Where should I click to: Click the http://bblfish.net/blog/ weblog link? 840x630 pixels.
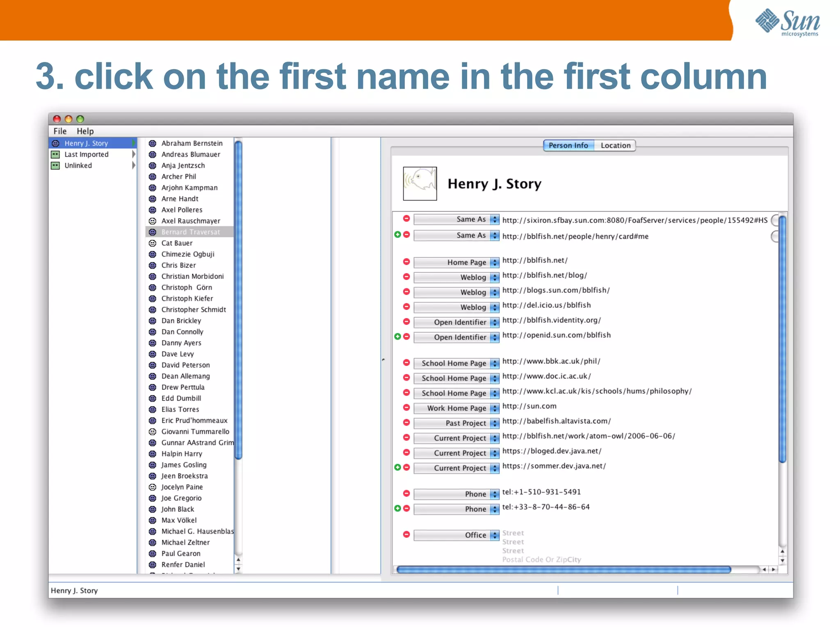(544, 275)
